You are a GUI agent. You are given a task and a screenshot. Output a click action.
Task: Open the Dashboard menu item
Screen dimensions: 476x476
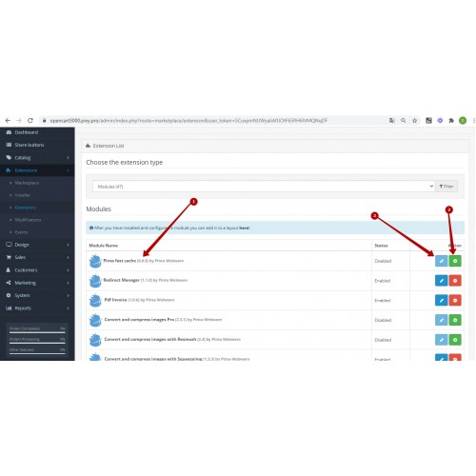coord(37,132)
